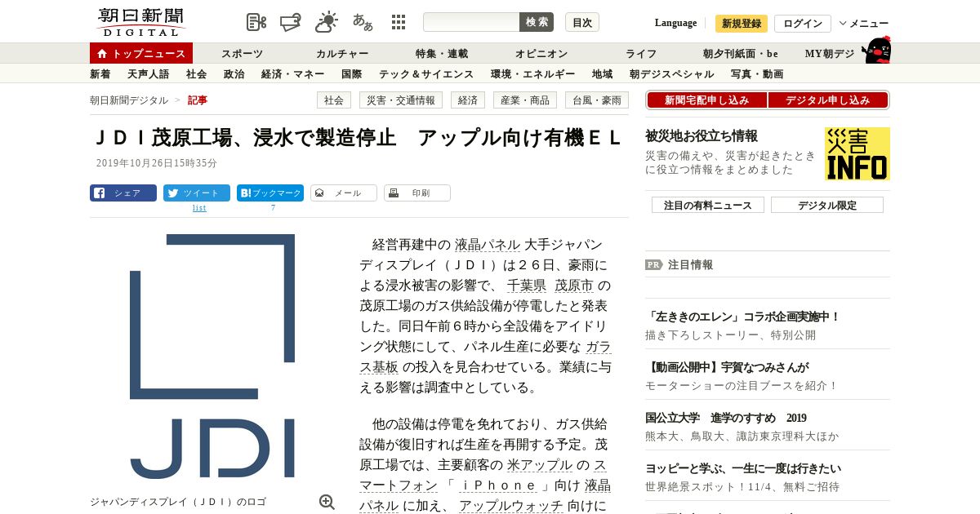This screenshot has width=980, height=514.
Task: Switch to 注目の有料ニュース tab
Action: [x=708, y=205]
